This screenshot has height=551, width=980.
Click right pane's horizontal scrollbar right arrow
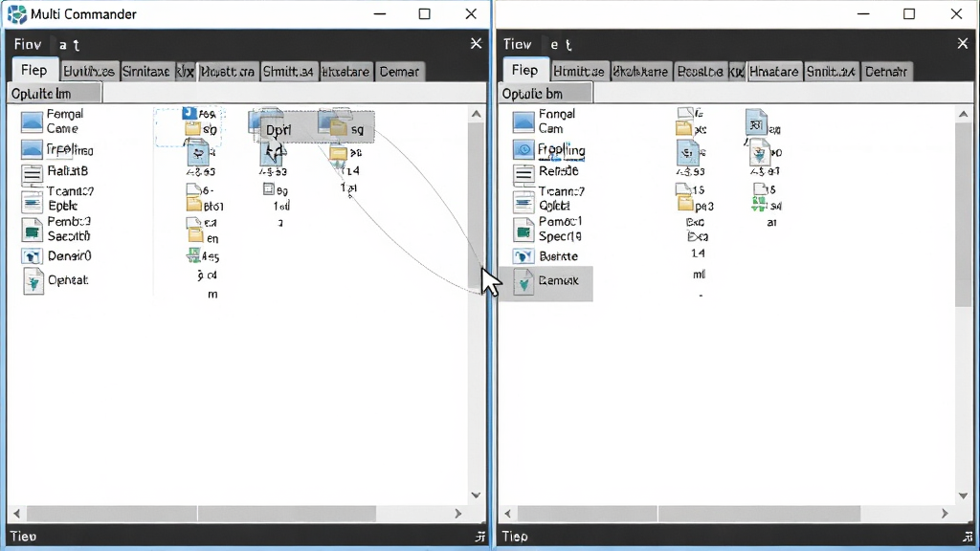pos(945,514)
